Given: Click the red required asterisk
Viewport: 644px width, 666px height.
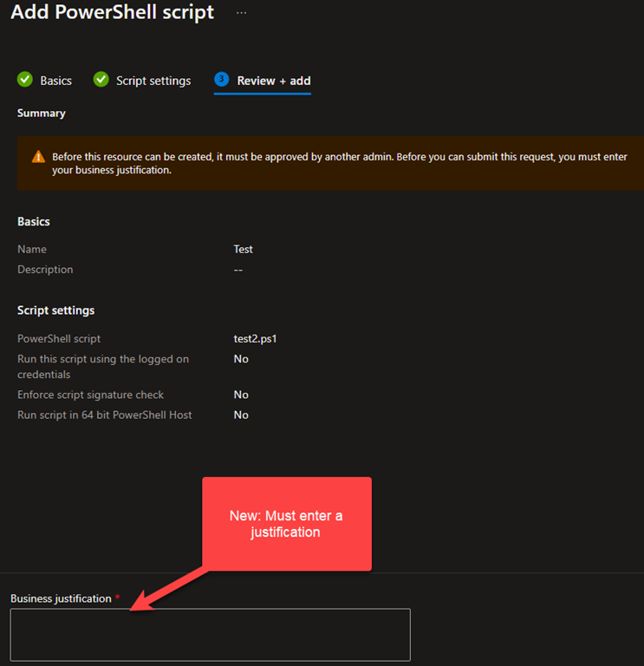Looking at the screenshot, I should pyautogui.click(x=118, y=598).
